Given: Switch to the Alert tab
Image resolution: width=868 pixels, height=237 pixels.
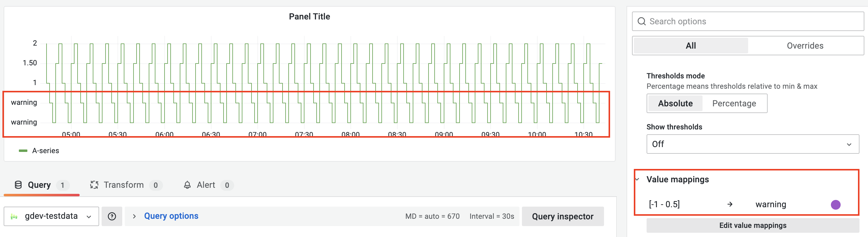Looking at the screenshot, I should 206,184.
